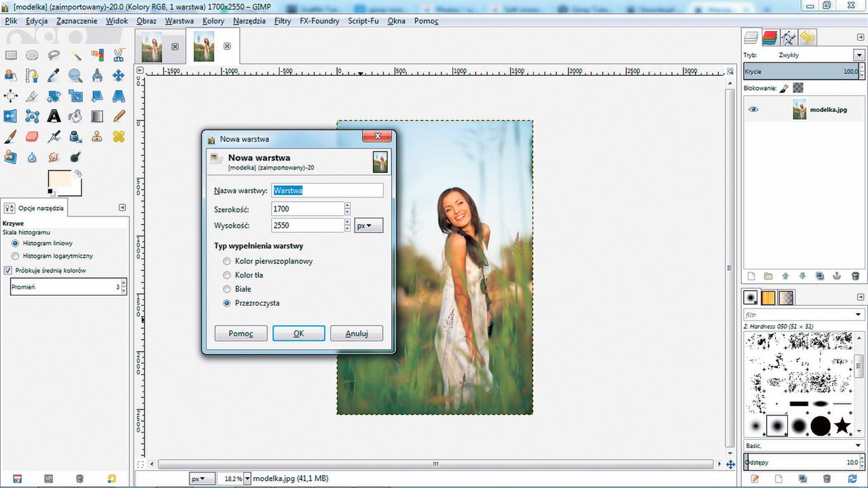The width and height of the screenshot is (868, 488).
Task: Select the Paths tool
Action: click(x=32, y=76)
